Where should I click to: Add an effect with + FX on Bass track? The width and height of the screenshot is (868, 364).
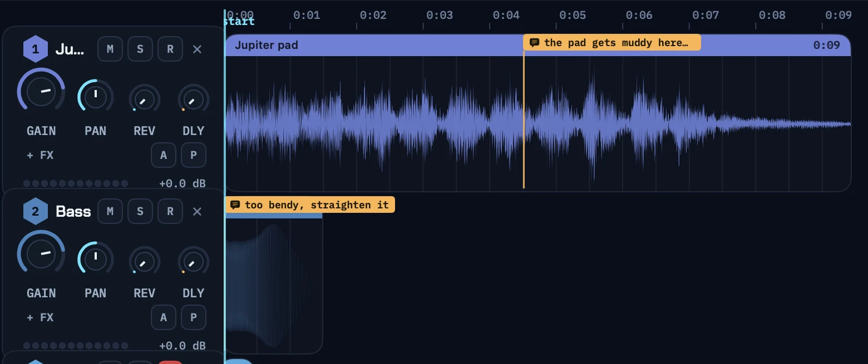(40, 317)
